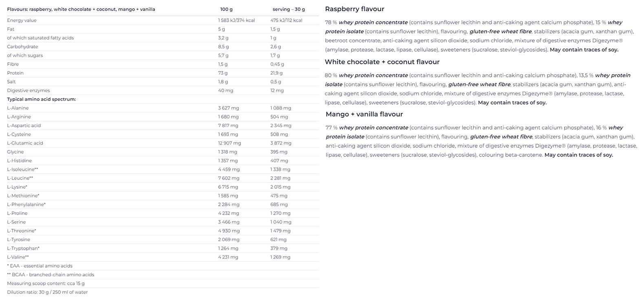Image resolution: width=644 pixels, height=299 pixels.
Task: Click the Digestive enzymes row label
Action: 28,90
